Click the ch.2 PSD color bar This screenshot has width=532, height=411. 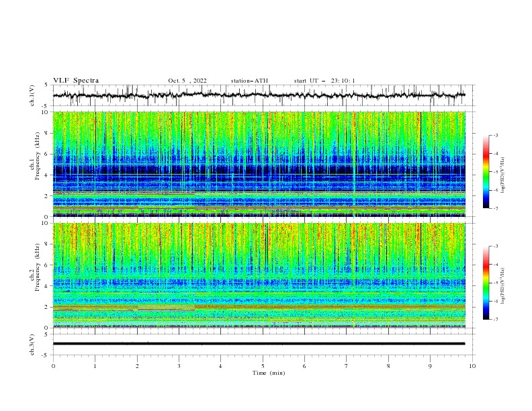pos(486,283)
